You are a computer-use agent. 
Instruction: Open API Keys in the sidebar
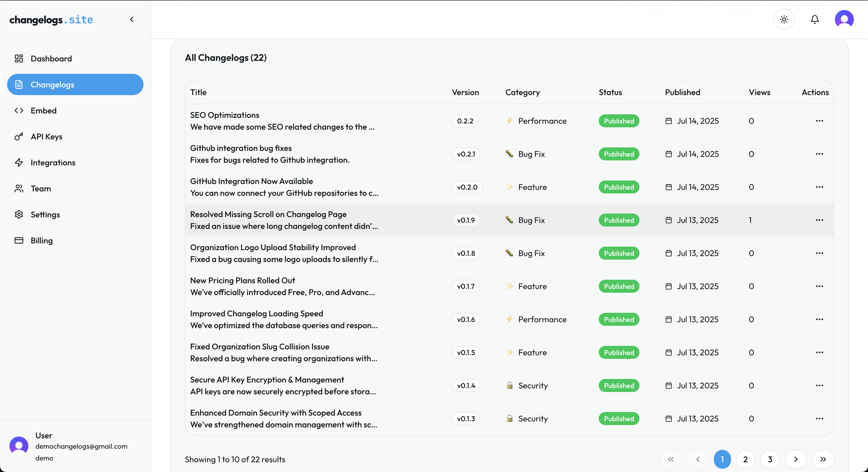75,136
